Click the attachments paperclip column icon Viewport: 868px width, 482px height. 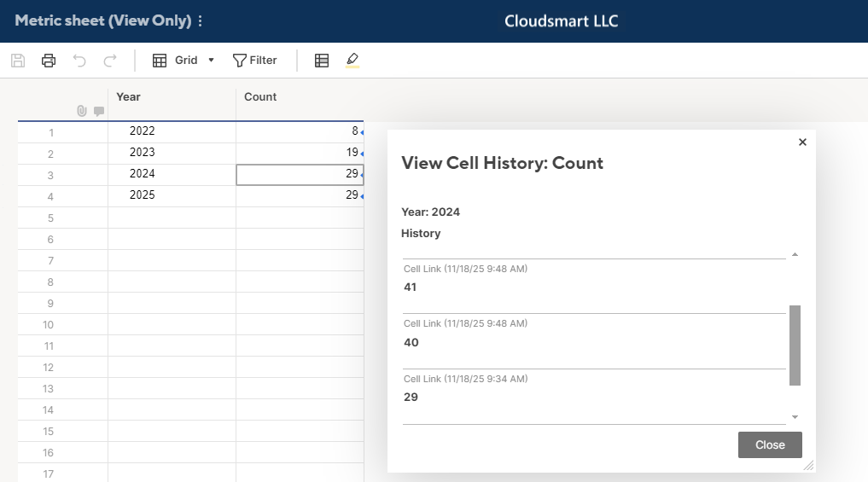point(82,111)
